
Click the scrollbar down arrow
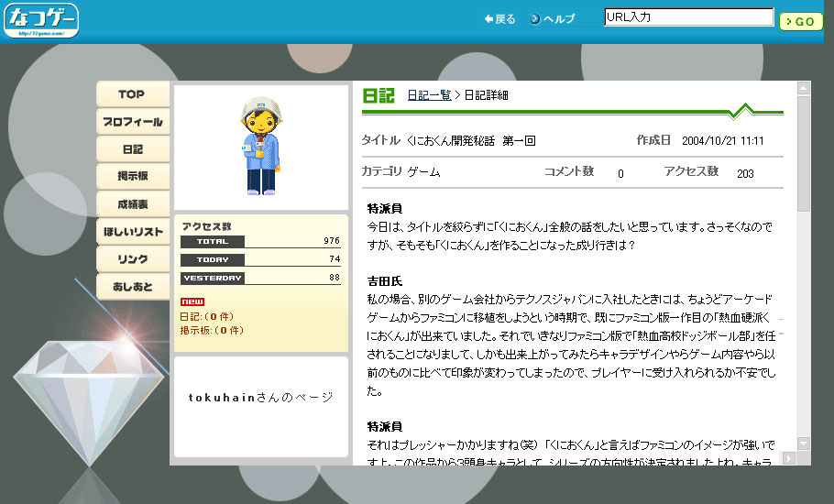point(804,443)
